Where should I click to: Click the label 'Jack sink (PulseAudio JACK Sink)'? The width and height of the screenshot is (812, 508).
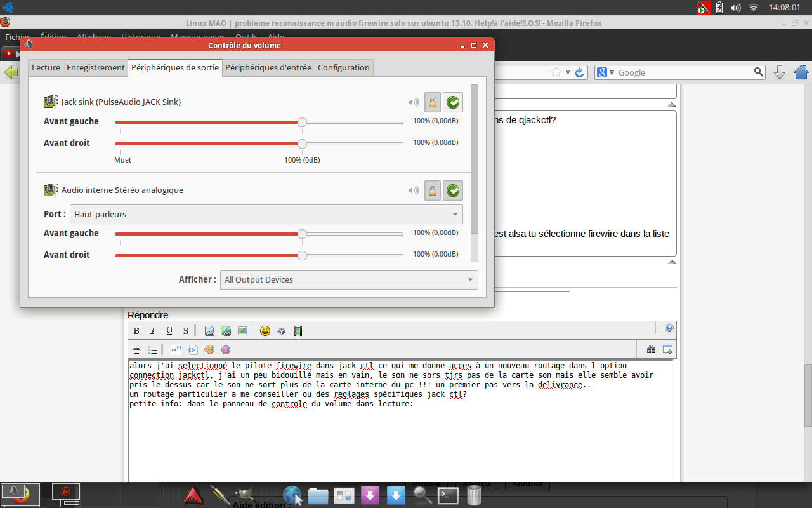coord(121,102)
